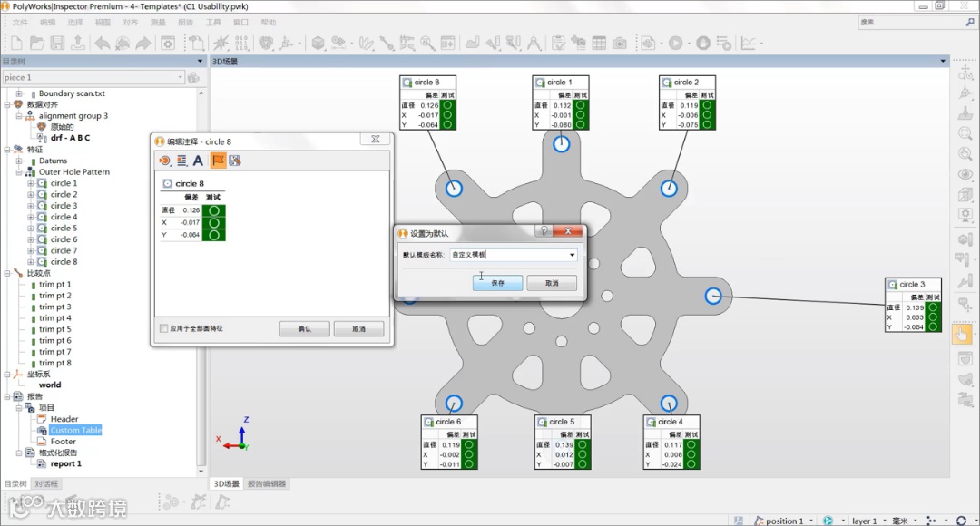The width and height of the screenshot is (980, 526).
Task: Click the search magnifier icon in search box
Action: (970, 22)
